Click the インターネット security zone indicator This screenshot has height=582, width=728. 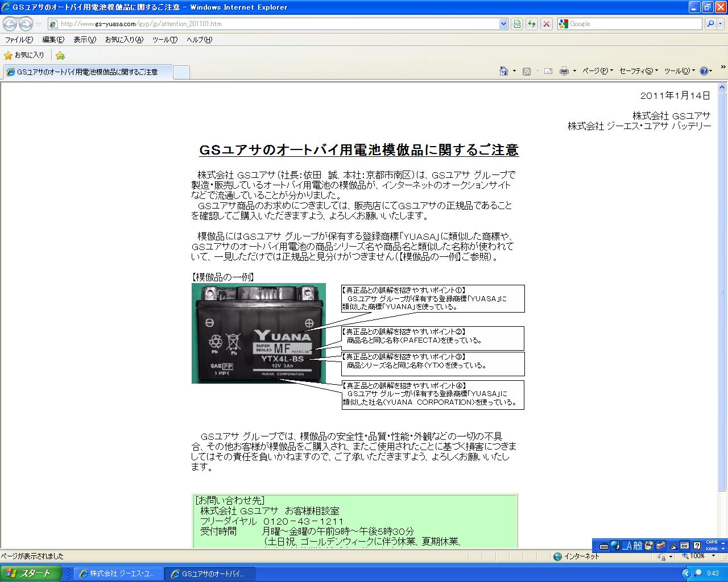tap(576, 556)
